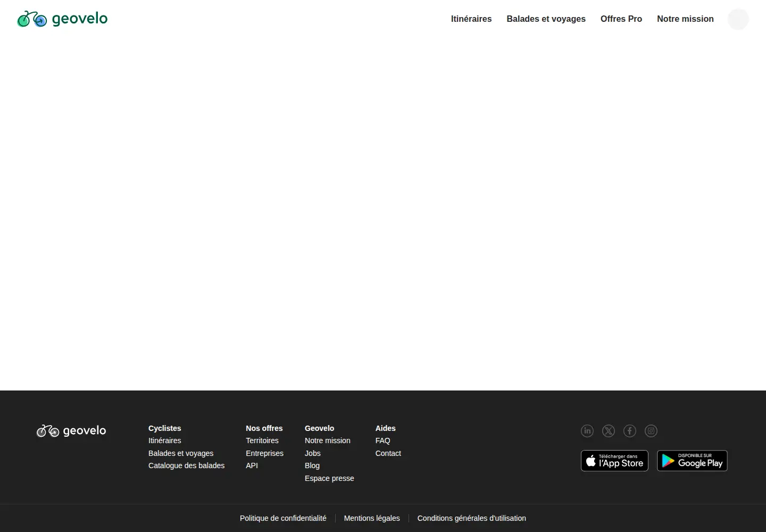Click the Google Play download badge
The image size is (766, 532).
692,461
